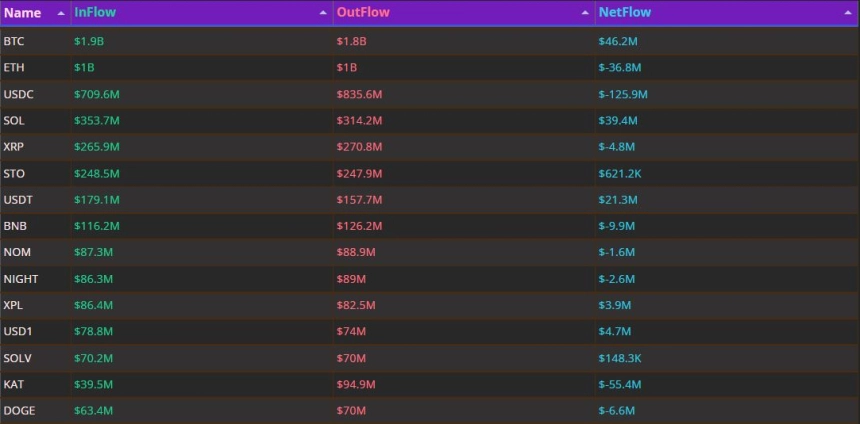860x424 pixels.
Task: Sort table by the InFlow column label
Action: point(95,13)
